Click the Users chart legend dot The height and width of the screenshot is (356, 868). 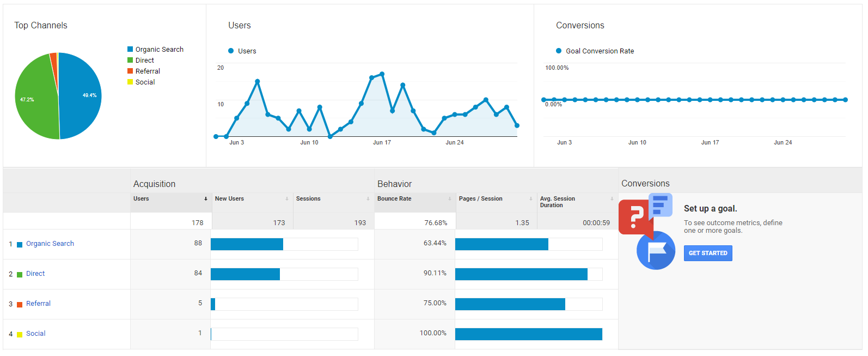(231, 51)
